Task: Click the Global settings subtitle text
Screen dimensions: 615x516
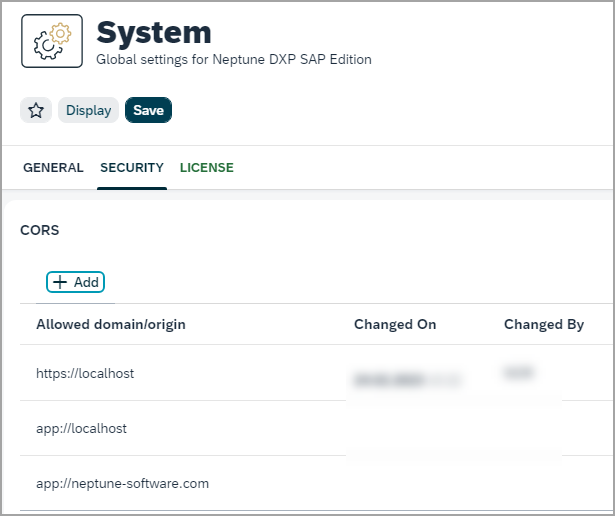Action: point(234,60)
